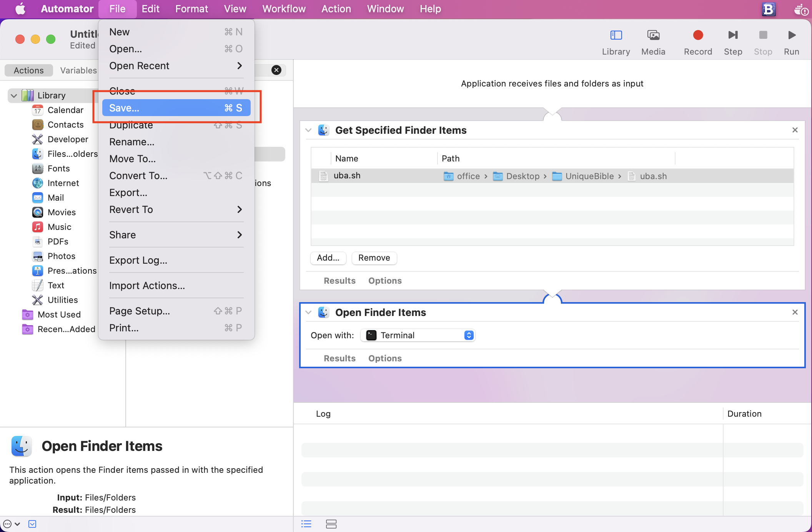Open the Media browser toolbar icon

[x=653, y=35]
